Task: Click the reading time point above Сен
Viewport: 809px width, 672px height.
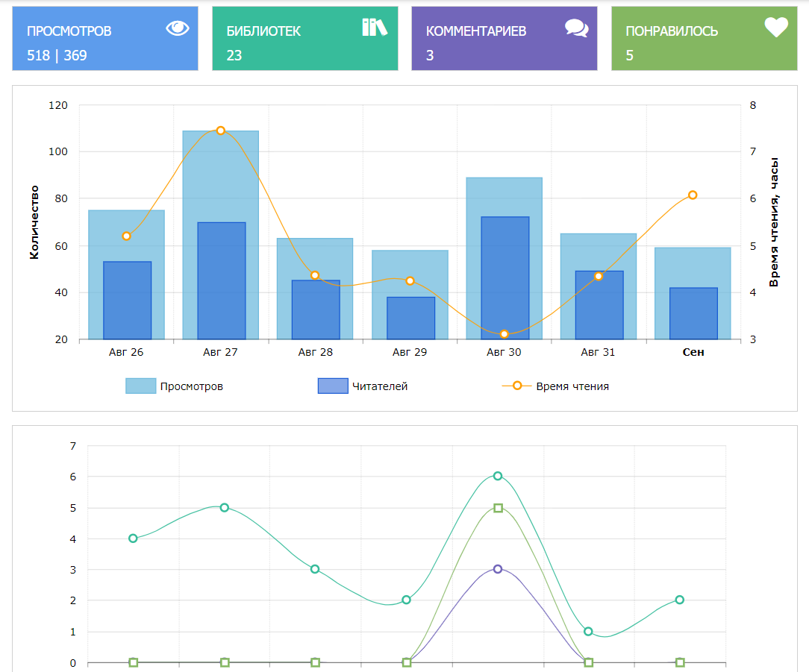Action: coord(693,195)
